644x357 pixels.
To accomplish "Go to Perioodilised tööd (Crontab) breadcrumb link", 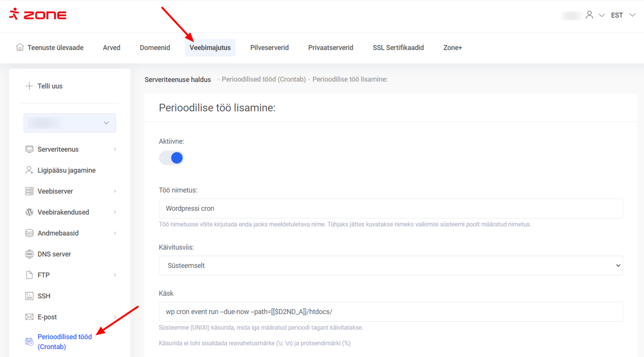I will click(264, 79).
